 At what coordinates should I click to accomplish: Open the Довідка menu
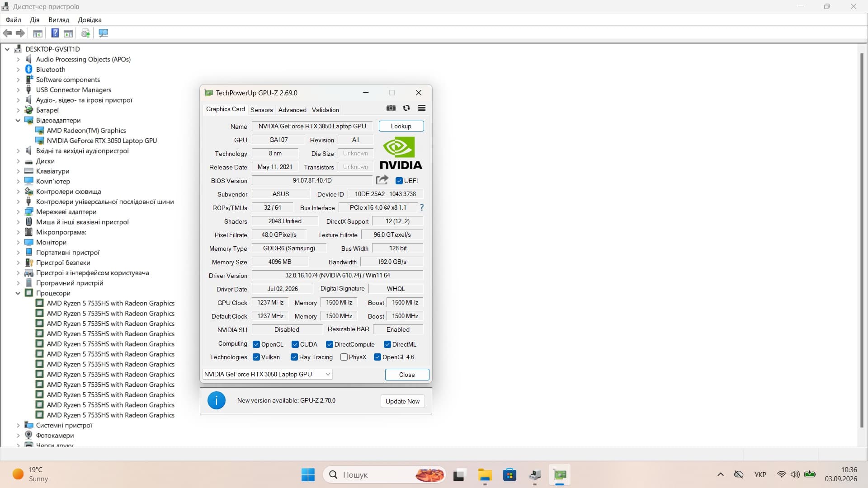click(x=90, y=20)
